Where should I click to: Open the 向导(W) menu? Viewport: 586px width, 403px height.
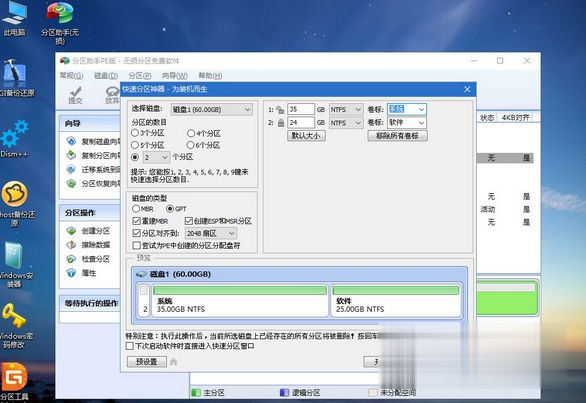[175, 76]
